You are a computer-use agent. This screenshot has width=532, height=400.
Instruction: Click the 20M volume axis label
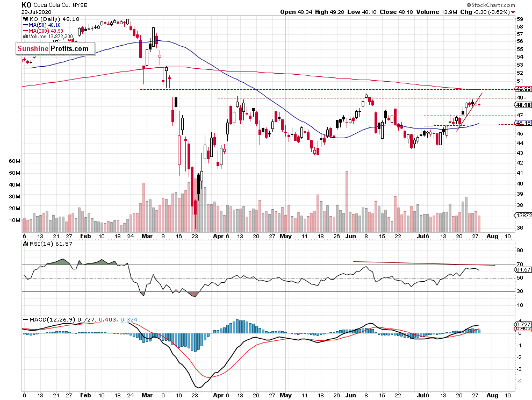(x=15, y=209)
